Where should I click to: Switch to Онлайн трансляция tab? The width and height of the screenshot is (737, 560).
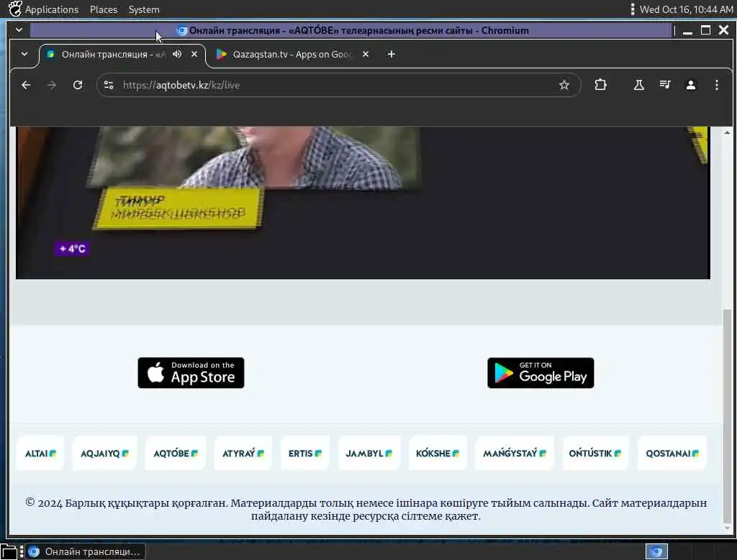pyautogui.click(x=113, y=54)
